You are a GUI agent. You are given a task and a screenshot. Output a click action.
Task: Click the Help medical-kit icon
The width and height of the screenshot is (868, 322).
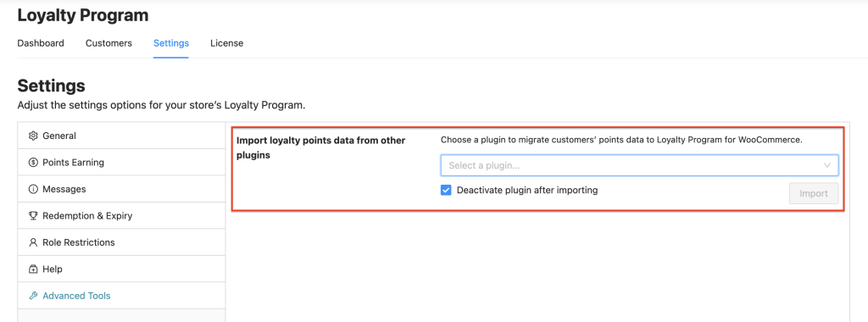pos(33,269)
